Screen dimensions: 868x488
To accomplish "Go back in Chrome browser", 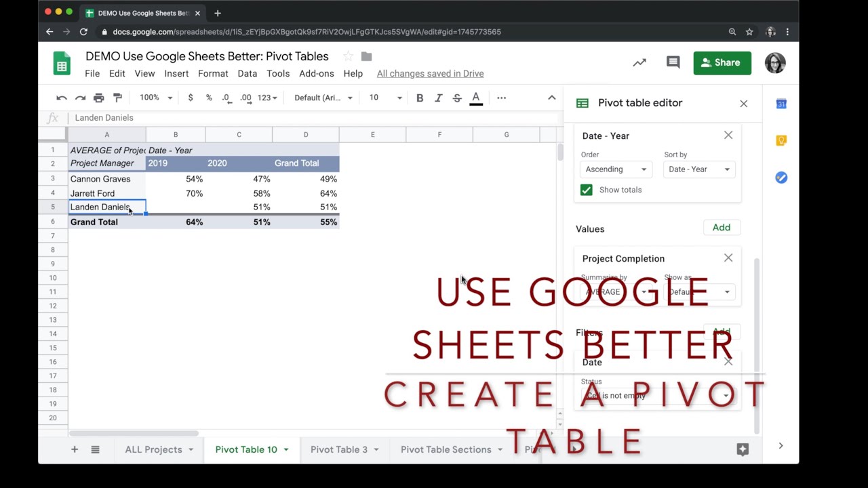I will click(x=50, y=32).
